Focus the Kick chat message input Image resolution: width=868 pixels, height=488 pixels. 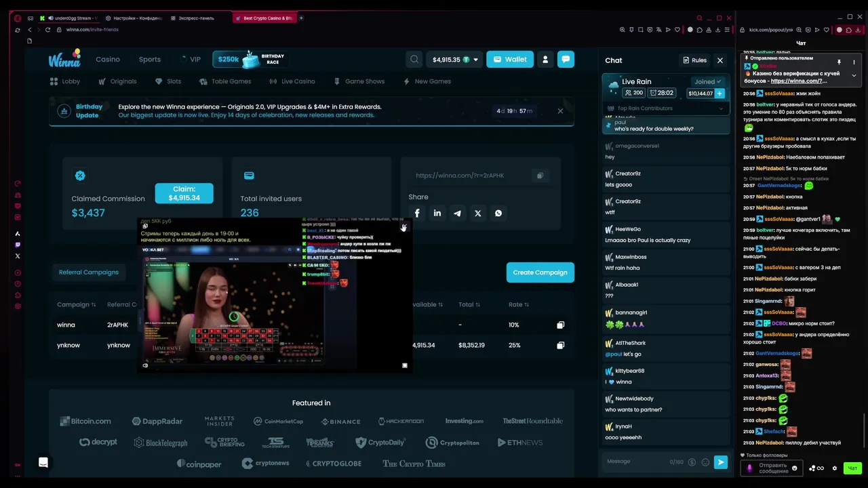click(x=773, y=468)
